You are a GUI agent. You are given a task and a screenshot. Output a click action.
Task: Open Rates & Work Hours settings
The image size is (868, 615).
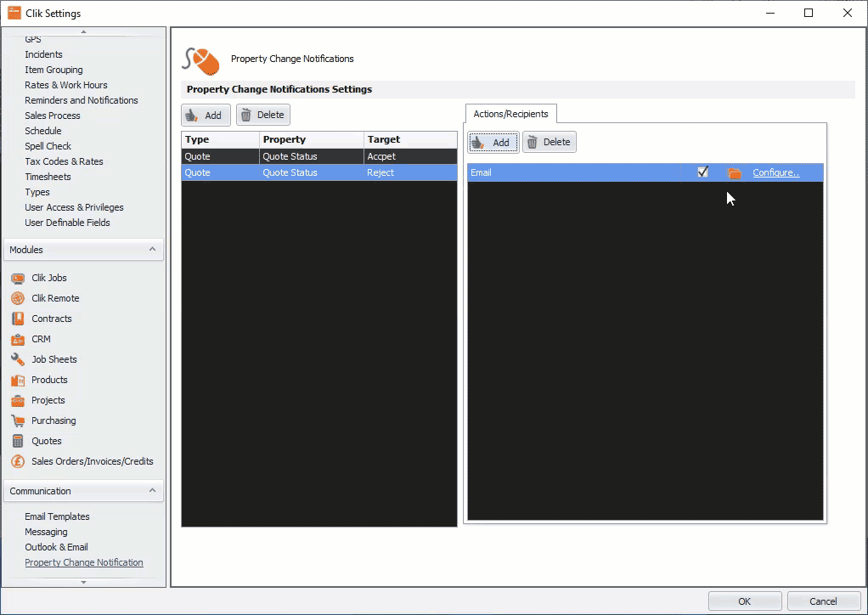coord(66,85)
